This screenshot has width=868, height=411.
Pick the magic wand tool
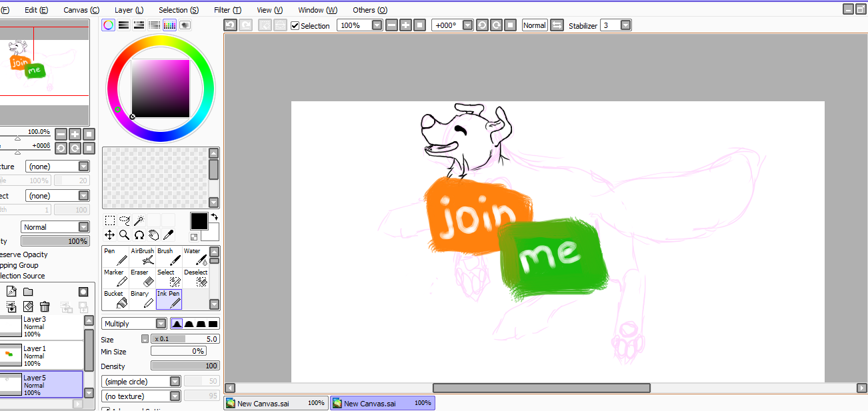139,220
